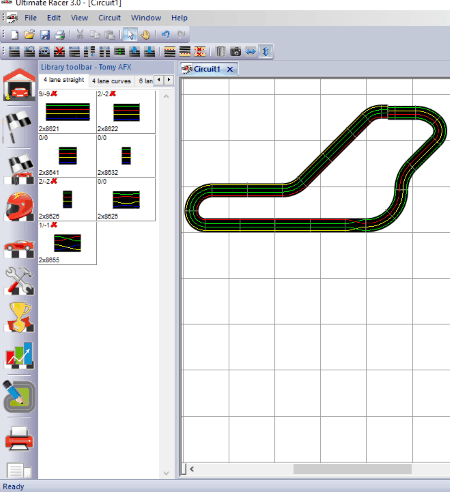Print using the top toolbar printer icon

coord(60,34)
